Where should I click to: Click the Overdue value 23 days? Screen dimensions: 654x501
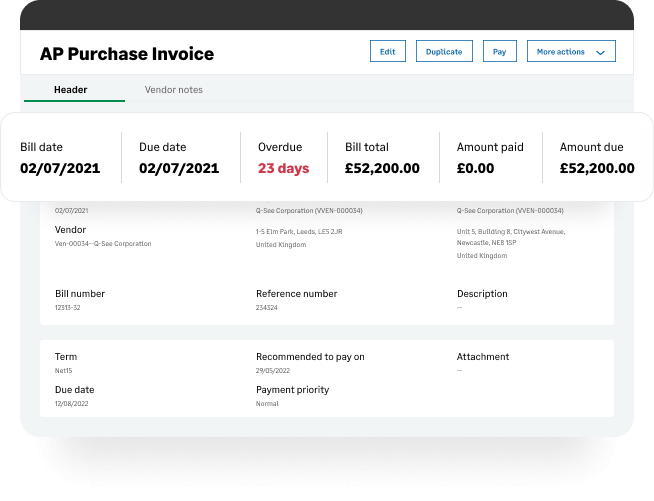(284, 168)
